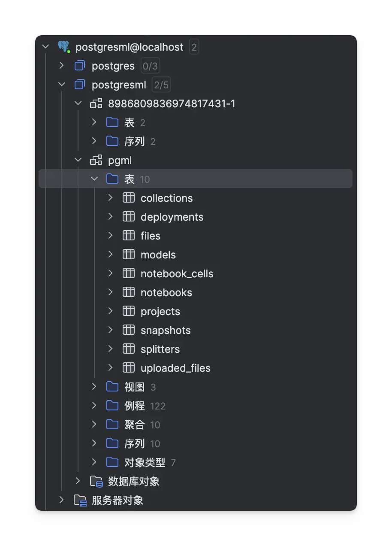Select the postgresml@localhost connection entry
Viewport: 392px width, 546px height.
pyautogui.click(x=129, y=46)
